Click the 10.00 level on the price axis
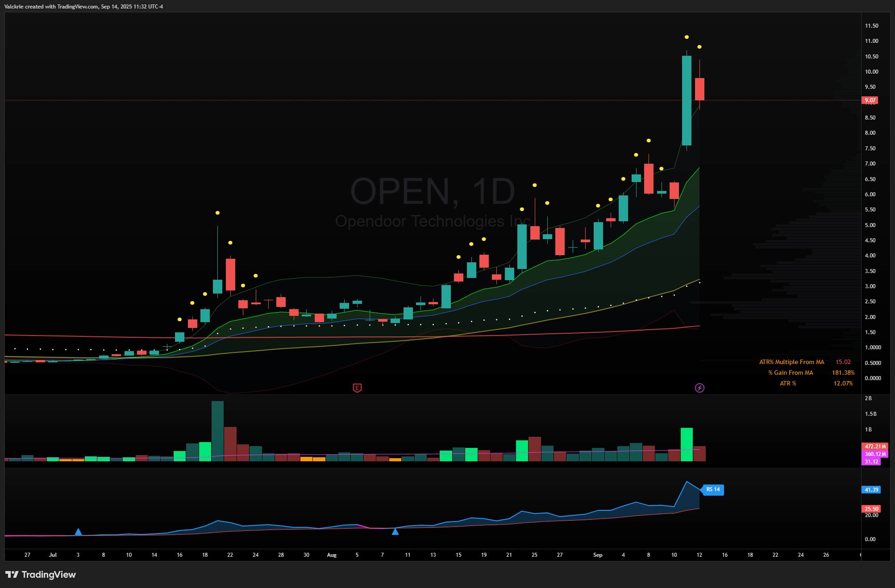This screenshot has height=588, width=895. click(871, 72)
